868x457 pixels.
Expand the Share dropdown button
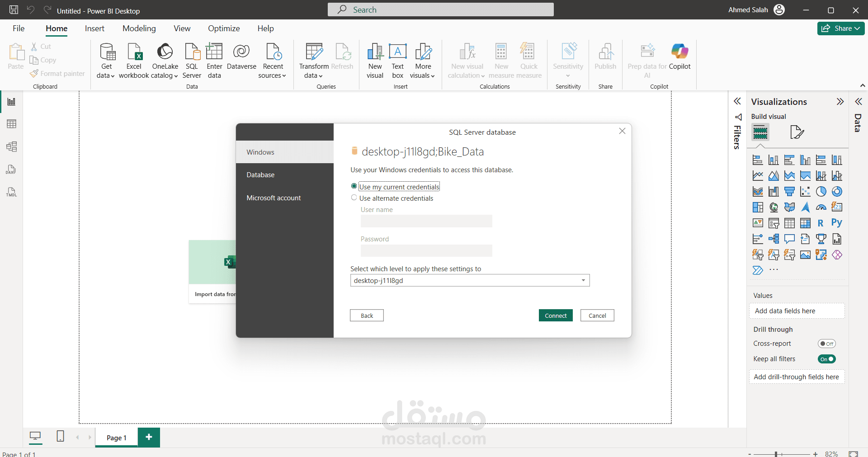(841, 28)
